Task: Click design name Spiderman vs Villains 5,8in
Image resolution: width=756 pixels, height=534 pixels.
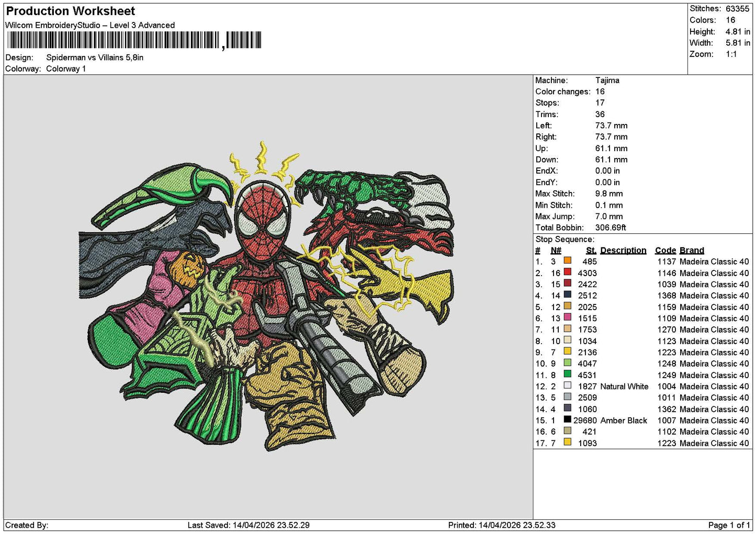Action: (x=95, y=58)
